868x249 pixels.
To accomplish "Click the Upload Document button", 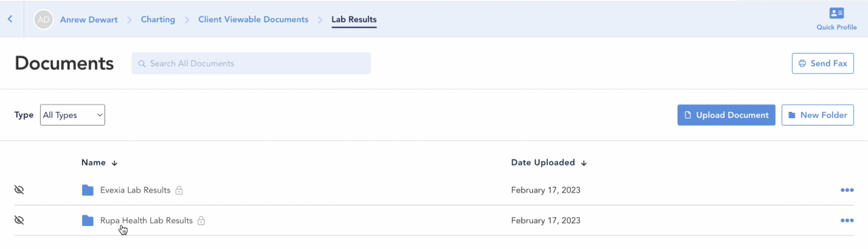I will (x=726, y=115).
